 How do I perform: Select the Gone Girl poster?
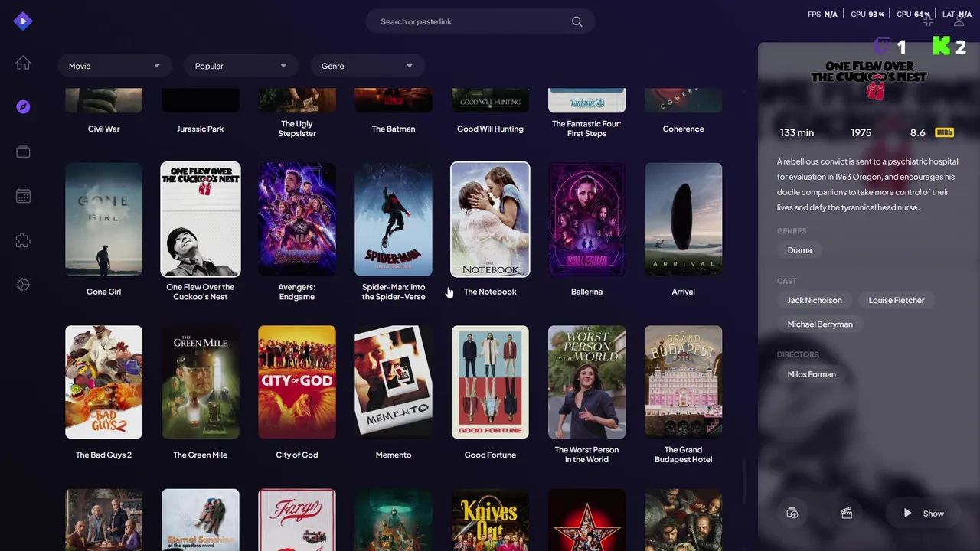pos(103,219)
